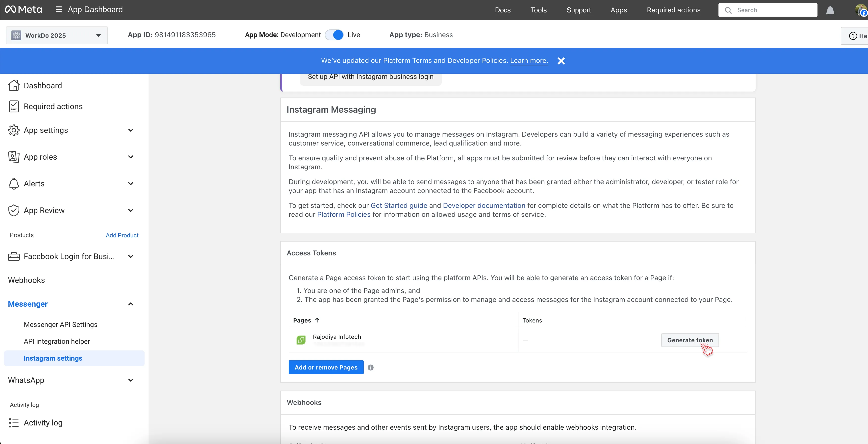Click the Rajodiya Infotech page icon
Viewport: 868px width, 444px height.
coord(301,340)
